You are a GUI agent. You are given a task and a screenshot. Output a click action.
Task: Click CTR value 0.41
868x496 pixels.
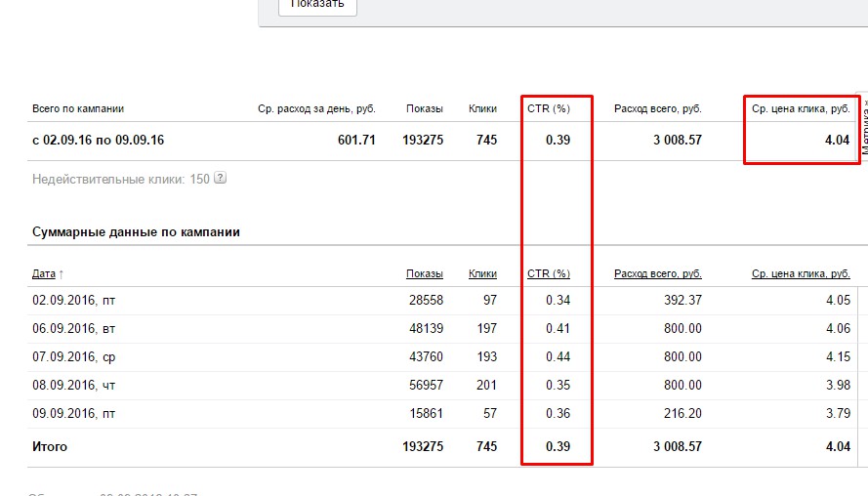pyautogui.click(x=558, y=329)
